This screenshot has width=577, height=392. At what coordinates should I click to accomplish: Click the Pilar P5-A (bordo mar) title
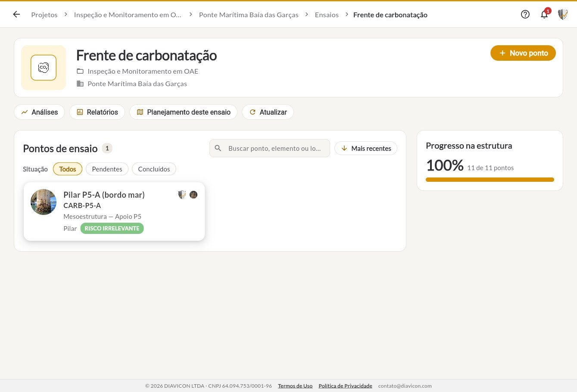click(104, 195)
